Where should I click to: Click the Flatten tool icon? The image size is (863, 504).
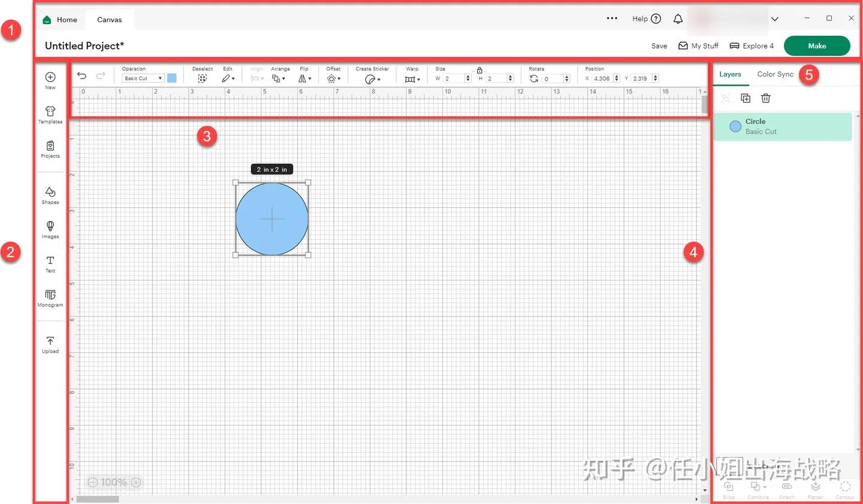(x=816, y=487)
